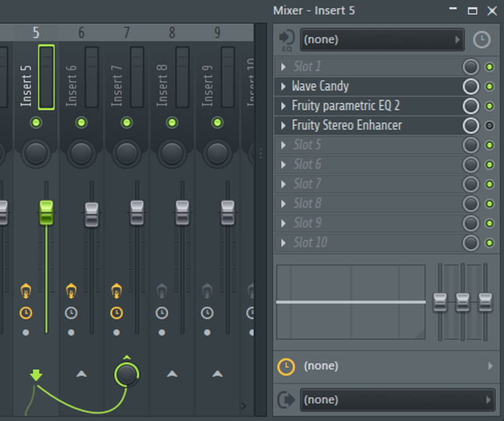This screenshot has height=421, width=504.
Task: Click Insert 7 volume fader handle
Action: (137, 213)
